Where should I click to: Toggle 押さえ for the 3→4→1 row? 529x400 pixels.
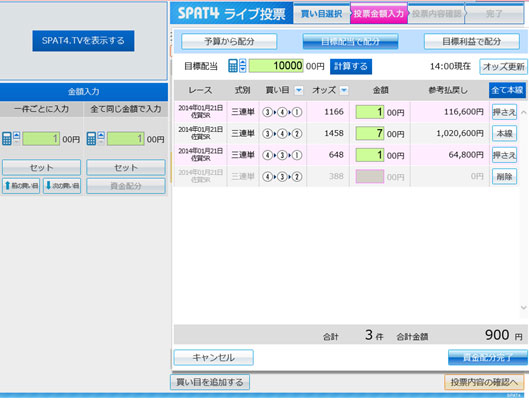tap(504, 112)
